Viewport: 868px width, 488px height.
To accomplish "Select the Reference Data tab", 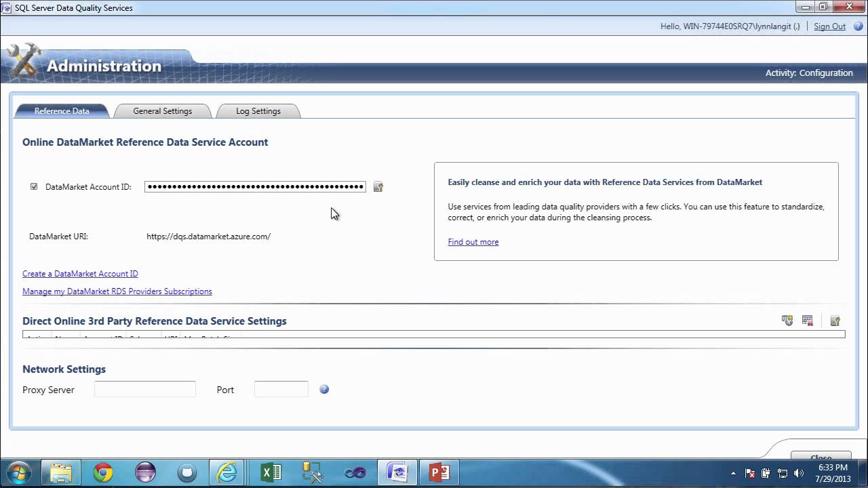I will 62,111.
